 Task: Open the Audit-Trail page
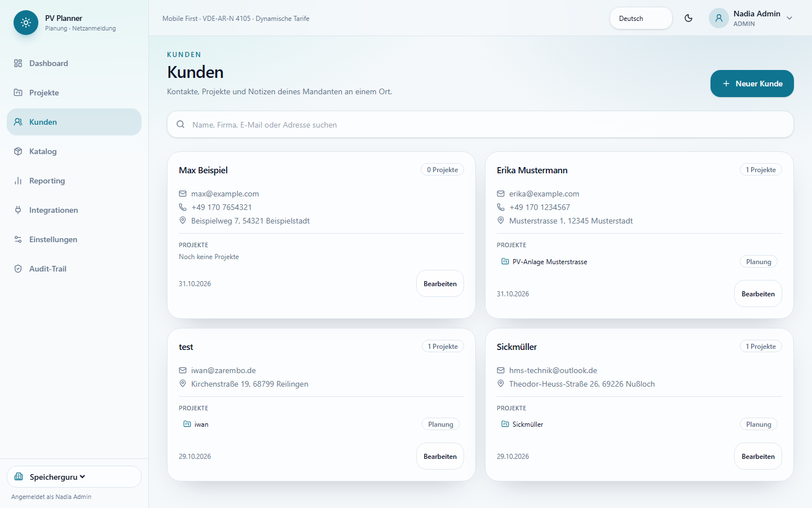coord(74,269)
